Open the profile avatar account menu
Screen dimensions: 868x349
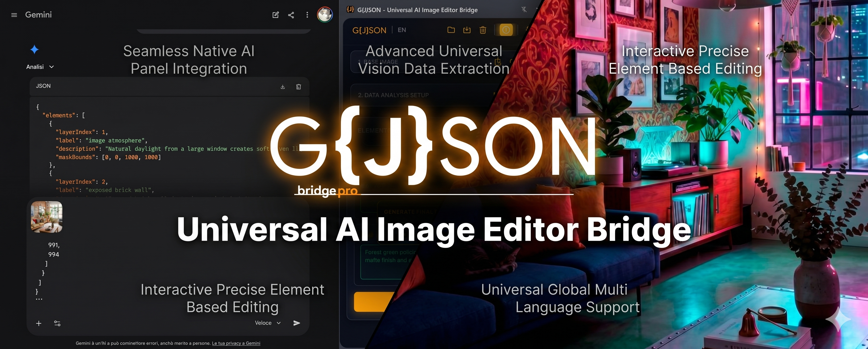pos(325,15)
